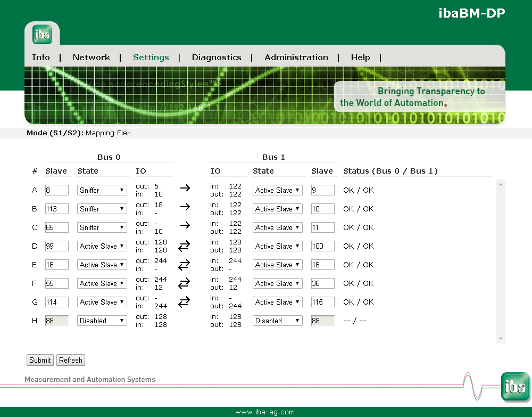Click Bus 0 Slave field containing 113
The width and height of the screenshot is (532, 417).
(57, 209)
